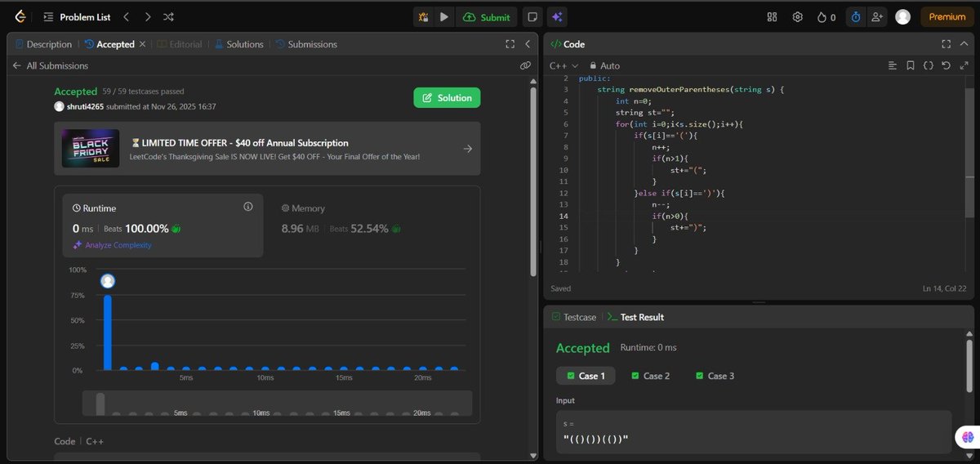This screenshot has width=980, height=464.
Task: Go to the next problem arrow
Action: (147, 16)
